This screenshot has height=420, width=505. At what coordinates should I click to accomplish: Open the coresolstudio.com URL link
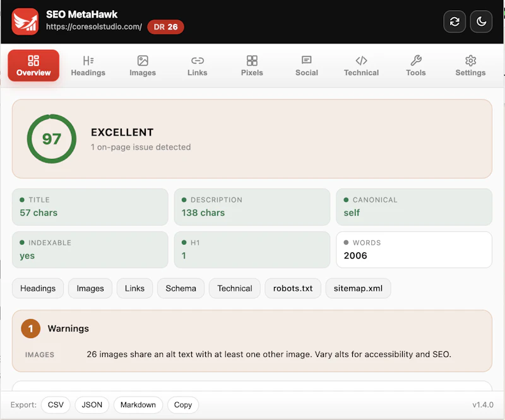click(93, 26)
